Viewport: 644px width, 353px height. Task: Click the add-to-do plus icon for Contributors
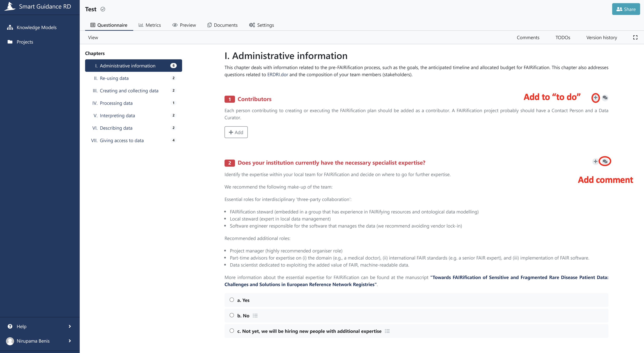[x=595, y=97]
